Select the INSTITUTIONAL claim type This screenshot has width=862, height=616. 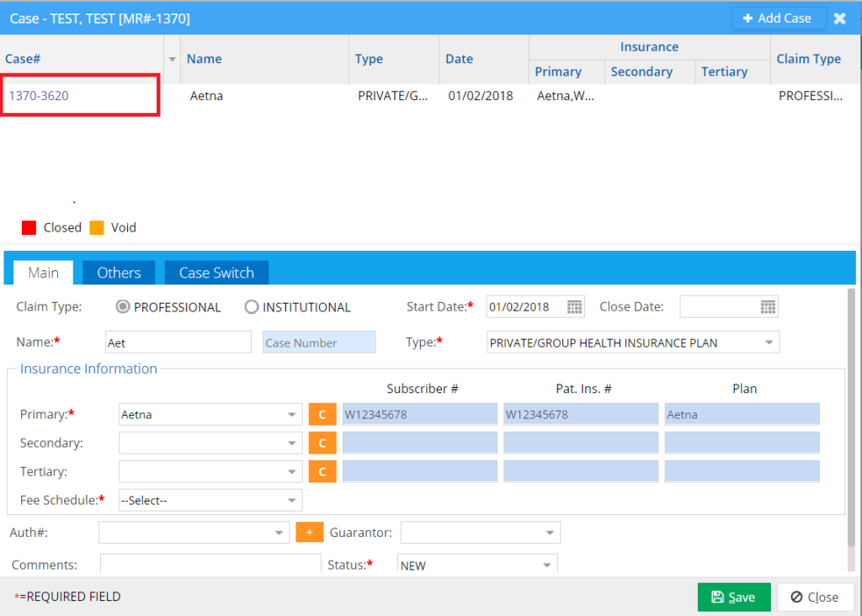[x=251, y=307]
